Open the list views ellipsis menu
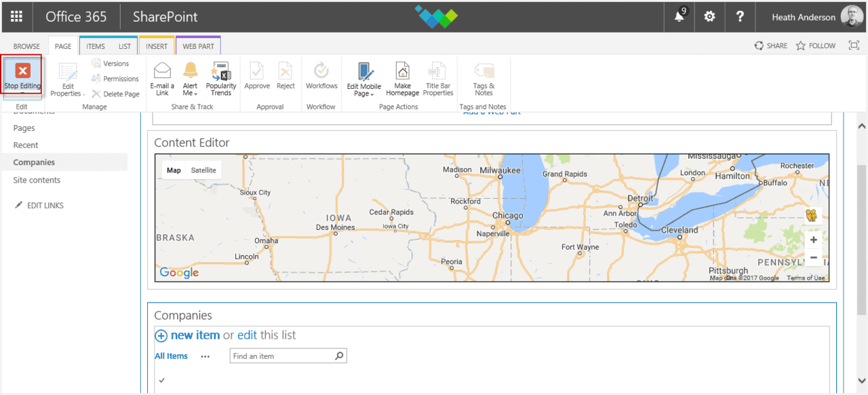 (x=205, y=356)
